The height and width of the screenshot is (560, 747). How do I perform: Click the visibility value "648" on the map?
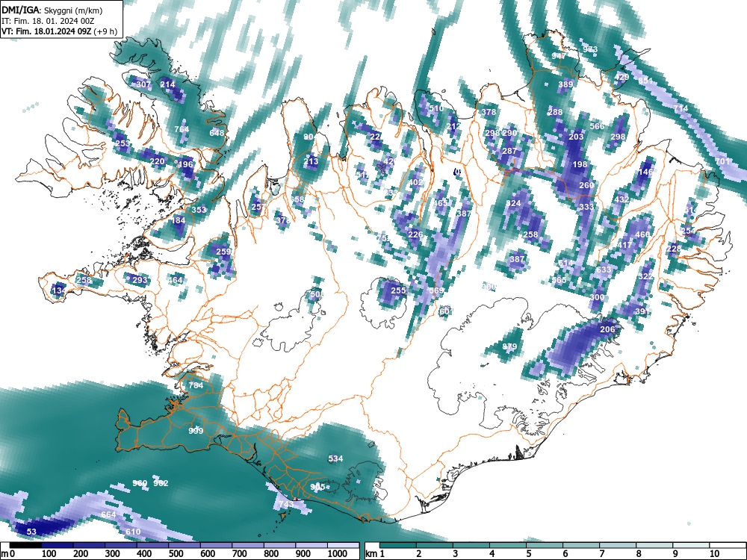(x=217, y=133)
